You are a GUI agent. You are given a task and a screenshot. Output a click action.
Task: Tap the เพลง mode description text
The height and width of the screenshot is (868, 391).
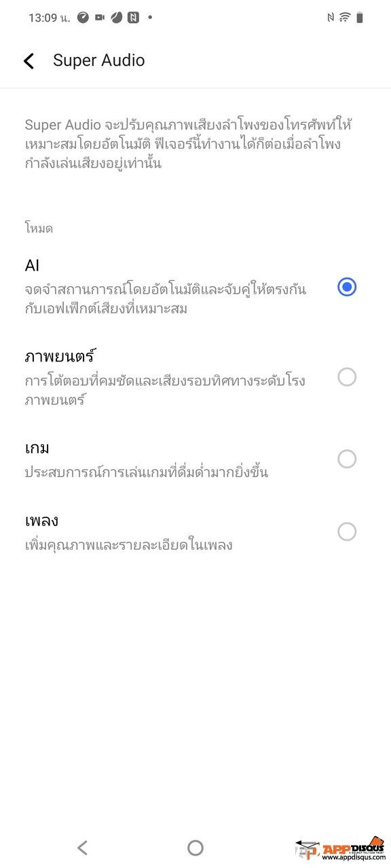129,545
